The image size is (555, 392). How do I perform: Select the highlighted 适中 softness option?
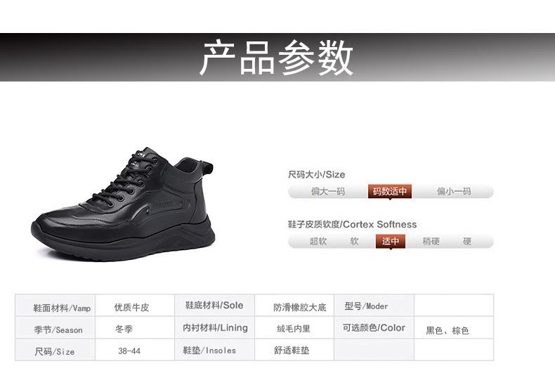point(391,241)
